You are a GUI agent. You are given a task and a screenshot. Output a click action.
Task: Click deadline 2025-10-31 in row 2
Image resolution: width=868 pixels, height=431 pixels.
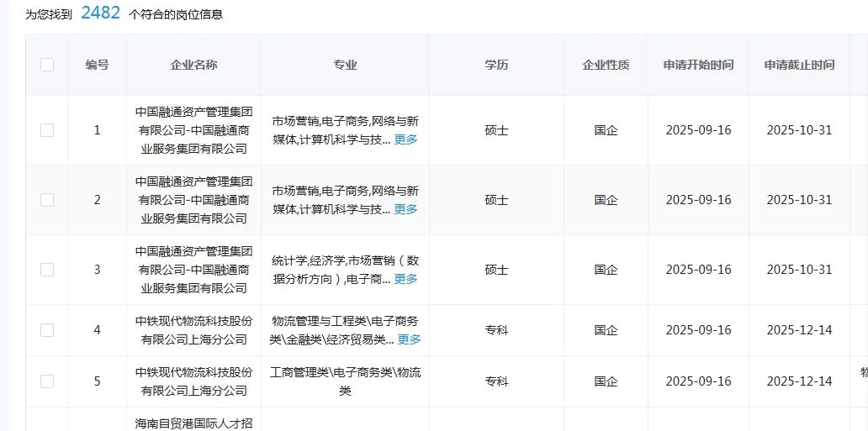click(799, 200)
